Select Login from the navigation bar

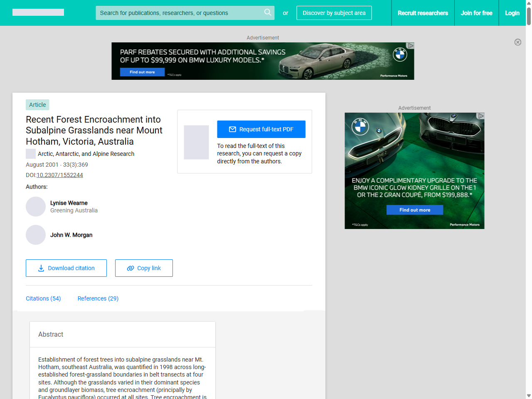coord(512,13)
